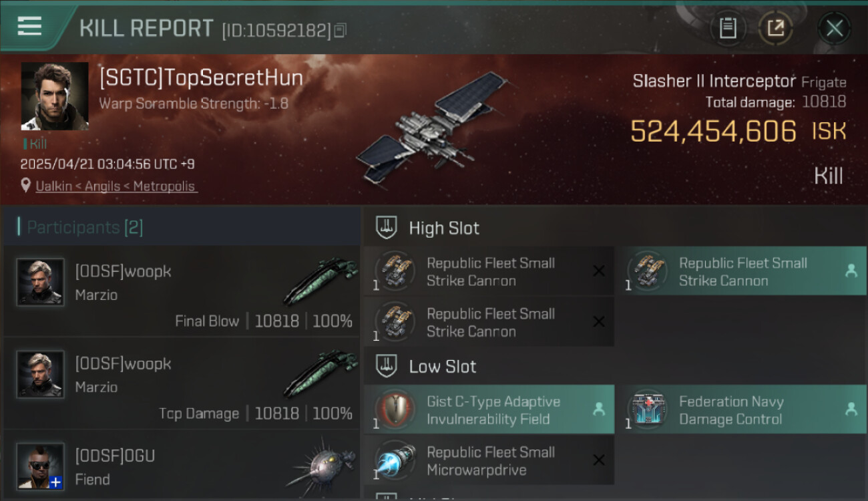Open the Ualkin < Angils < Metropolis location link
The height and width of the screenshot is (501, 868).
click(117, 186)
